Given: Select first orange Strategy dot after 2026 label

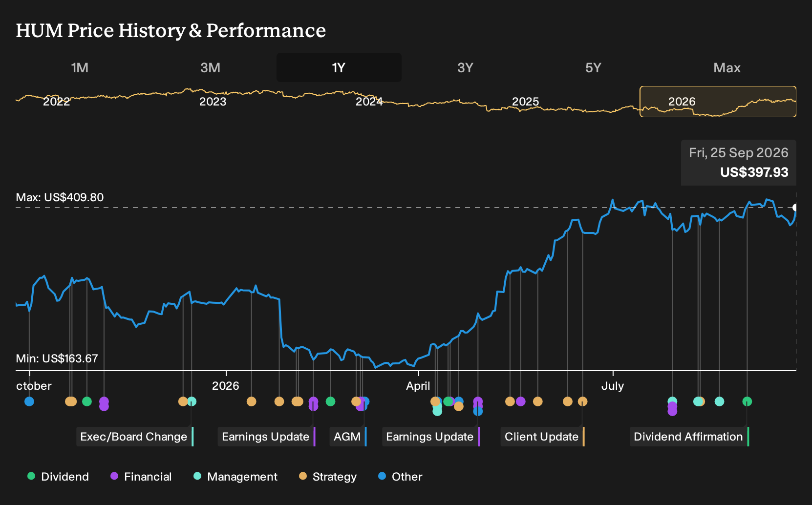Looking at the screenshot, I should (x=252, y=401).
